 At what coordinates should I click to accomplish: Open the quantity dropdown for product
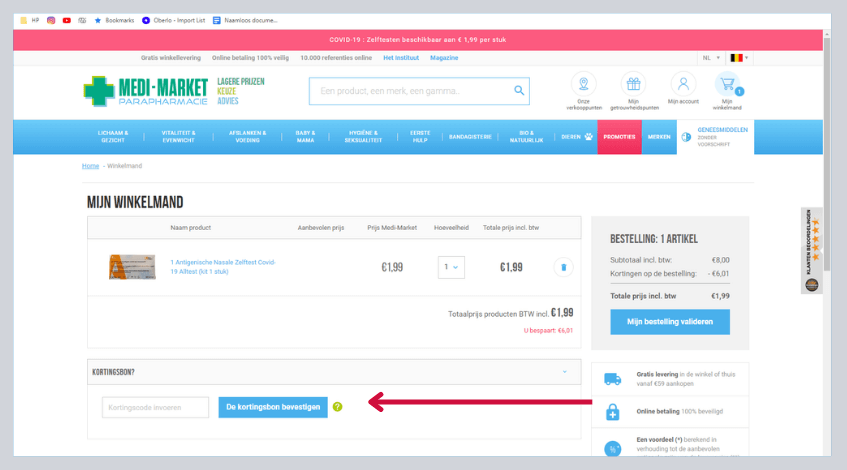pos(451,267)
